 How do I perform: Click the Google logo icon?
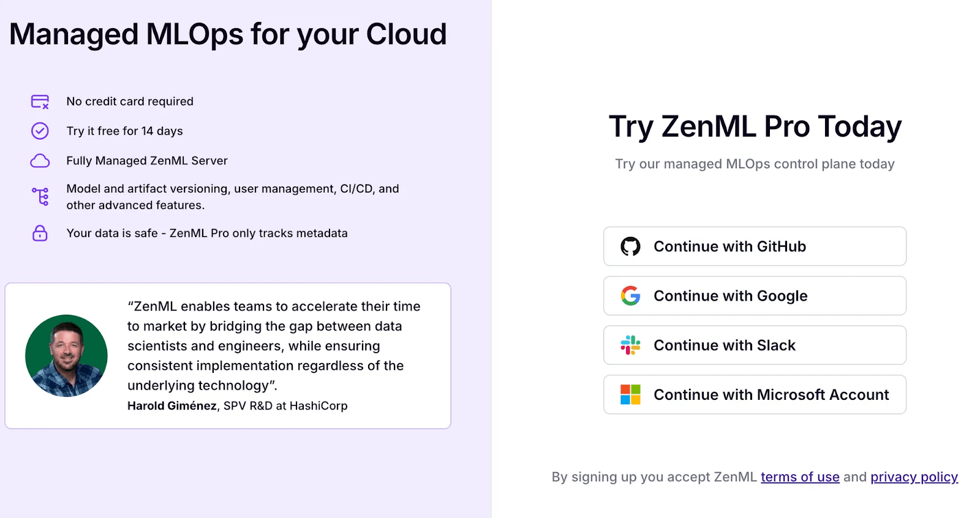click(630, 296)
